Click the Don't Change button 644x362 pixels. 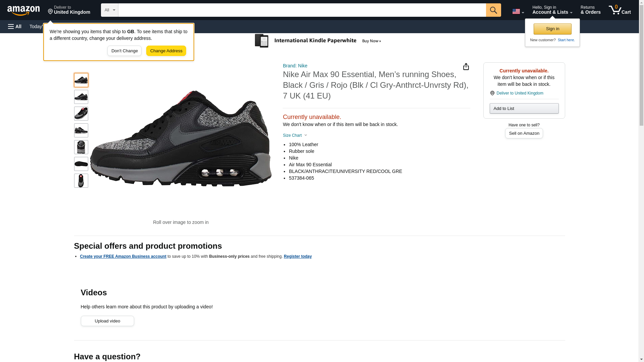(124, 51)
